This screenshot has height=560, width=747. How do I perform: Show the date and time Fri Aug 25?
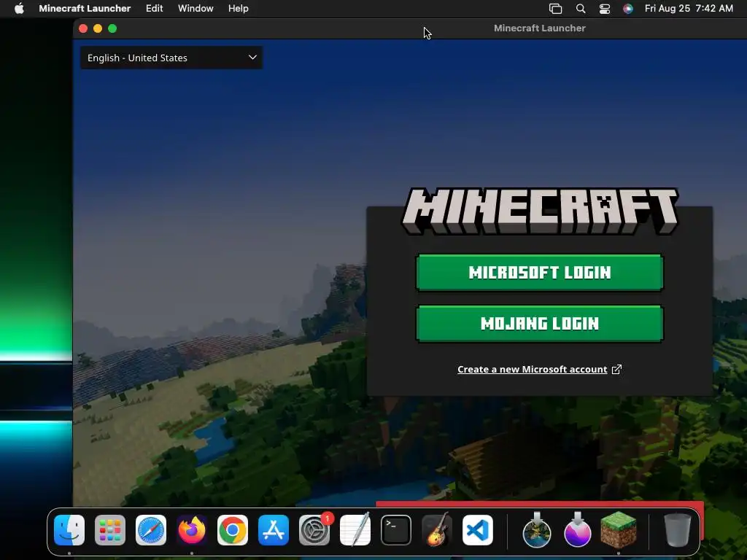pyautogui.click(x=689, y=8)
